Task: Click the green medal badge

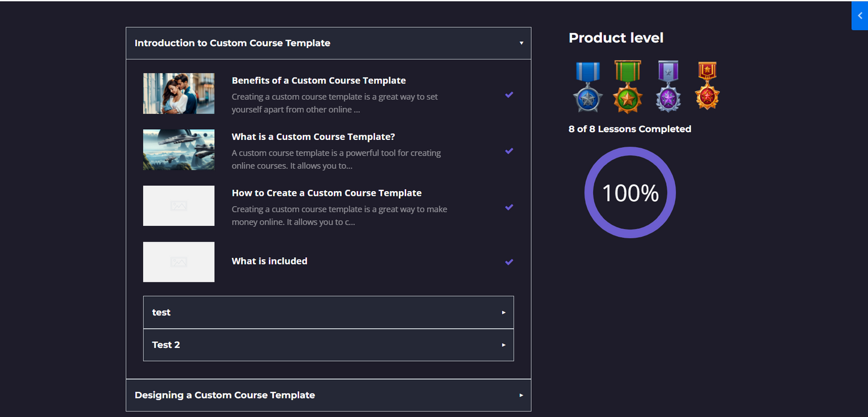Action: (627, 86)
